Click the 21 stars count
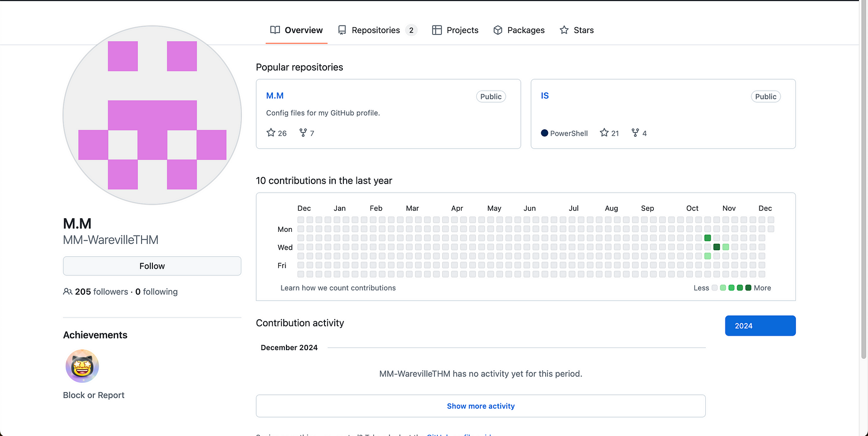This screenshot has height=436, width=868. click(x=615, y=133)
